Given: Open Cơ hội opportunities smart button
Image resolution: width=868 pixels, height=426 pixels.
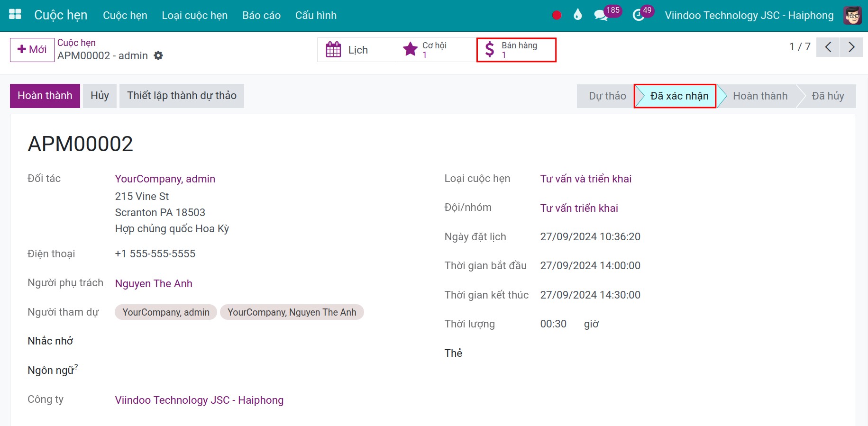Looking at the screenshot, I should 437,50.
